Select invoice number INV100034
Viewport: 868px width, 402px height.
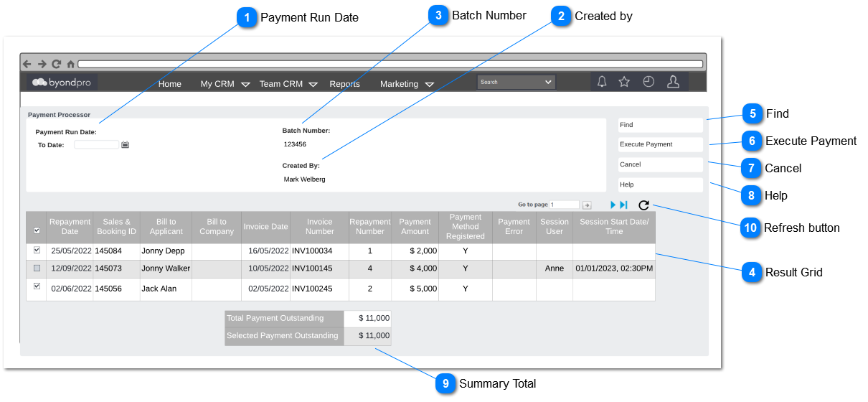click(x=312, y=251)
